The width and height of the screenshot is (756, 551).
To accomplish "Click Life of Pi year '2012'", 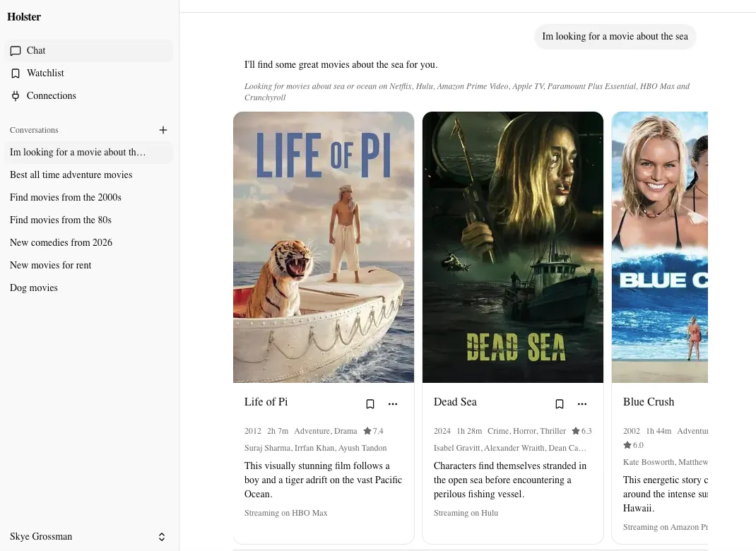I will (253, 432).
